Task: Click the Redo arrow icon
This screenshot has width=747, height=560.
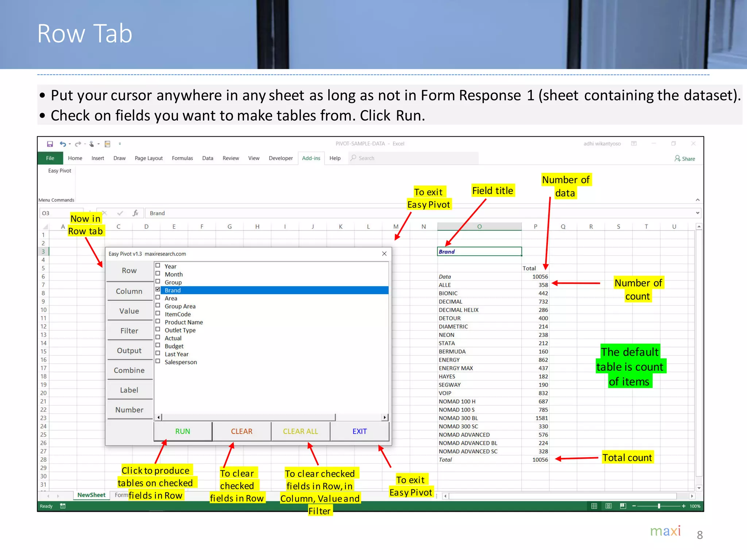Action: [x=78, y=144]
